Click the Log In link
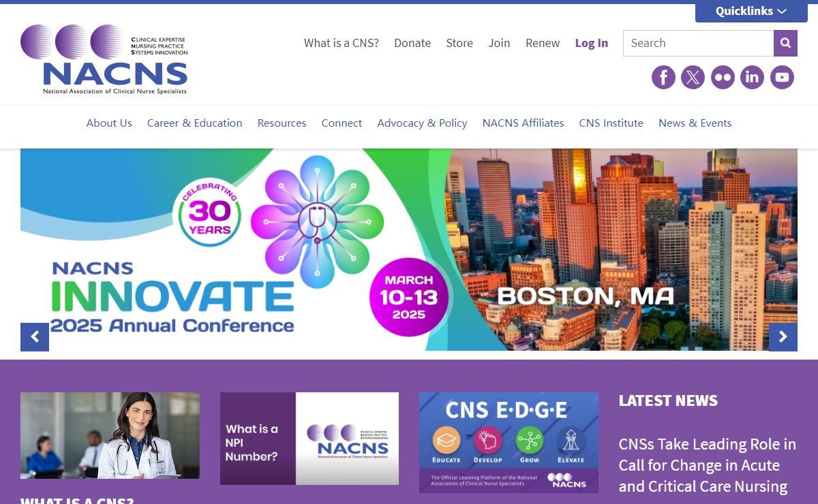818x504 pixels. (592, 43)
